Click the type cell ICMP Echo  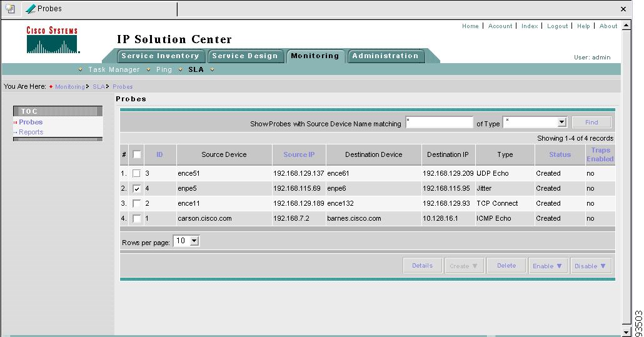click(494, 218)
